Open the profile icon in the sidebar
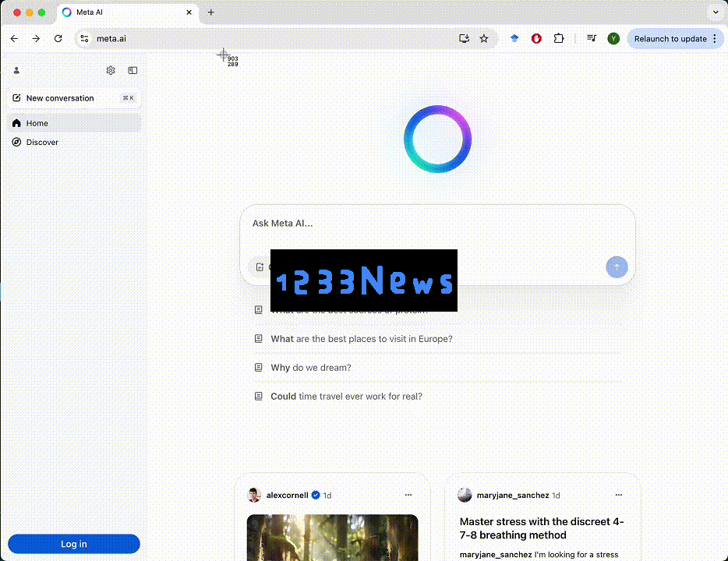 16,71
